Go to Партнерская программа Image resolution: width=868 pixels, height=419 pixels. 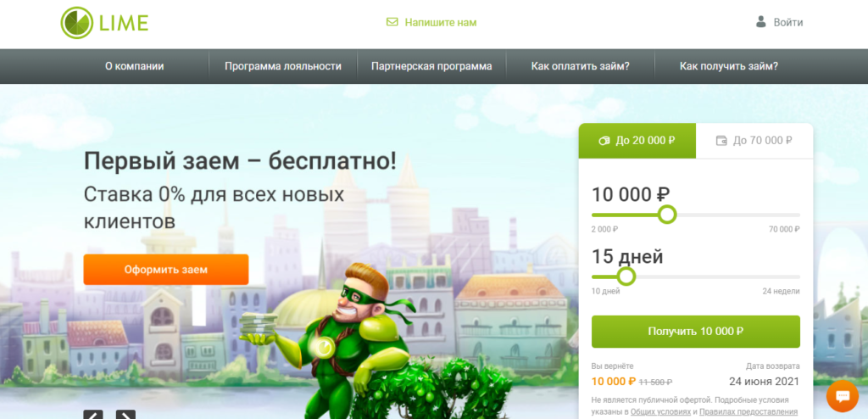click(431, 66)
